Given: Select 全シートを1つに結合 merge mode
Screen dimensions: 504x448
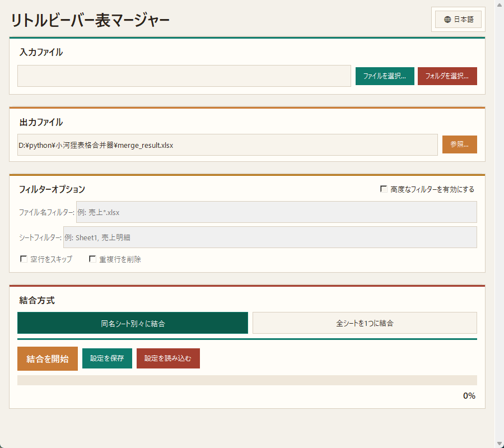Looking at the screenshot, I should [365, 323].
